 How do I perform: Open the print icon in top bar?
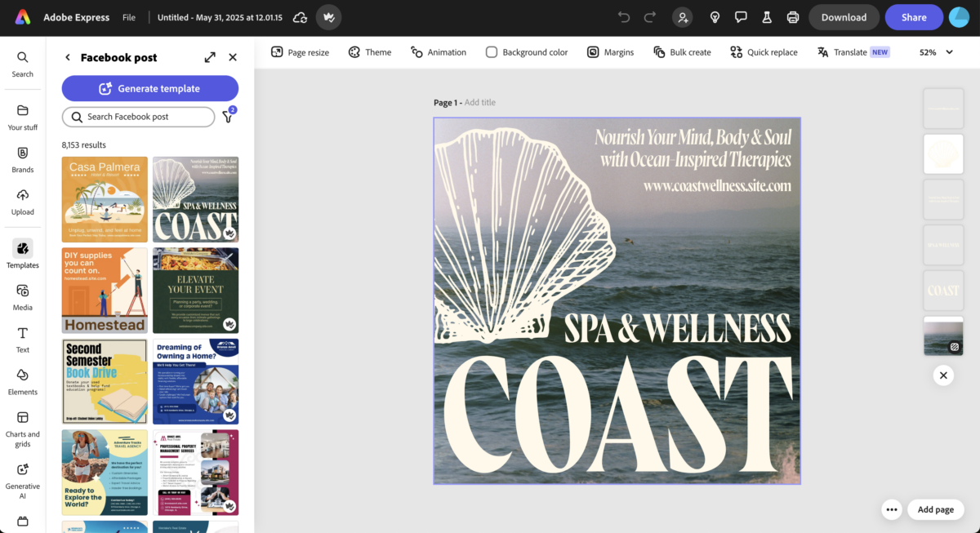[x=792, y=17]
